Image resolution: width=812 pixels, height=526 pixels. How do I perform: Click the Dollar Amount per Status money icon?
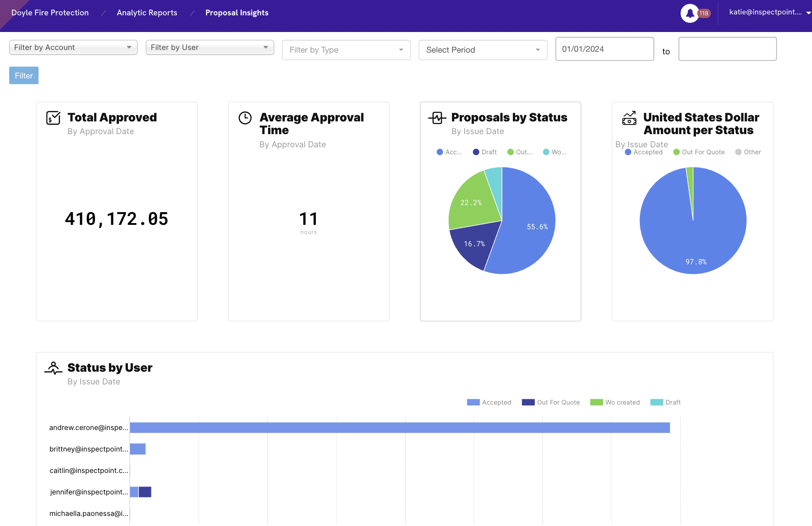point(629,118)
